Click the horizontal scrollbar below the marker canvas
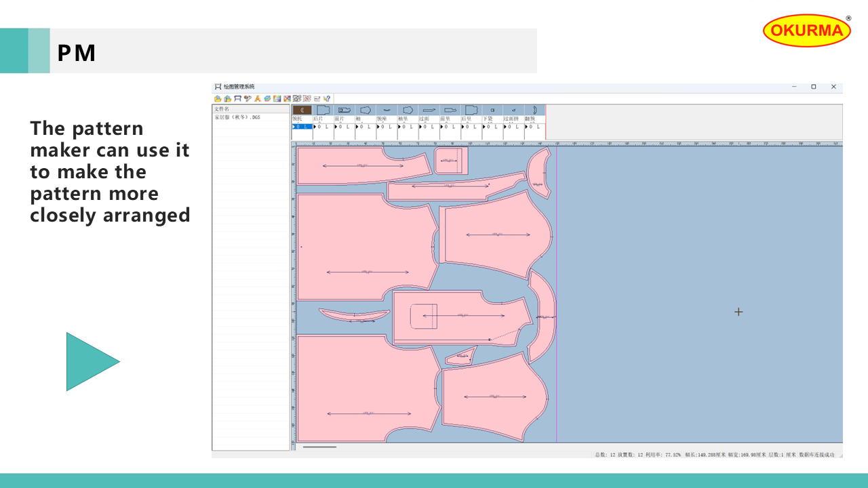The width and height of the screenshot is (868, 488). [319, 447]
